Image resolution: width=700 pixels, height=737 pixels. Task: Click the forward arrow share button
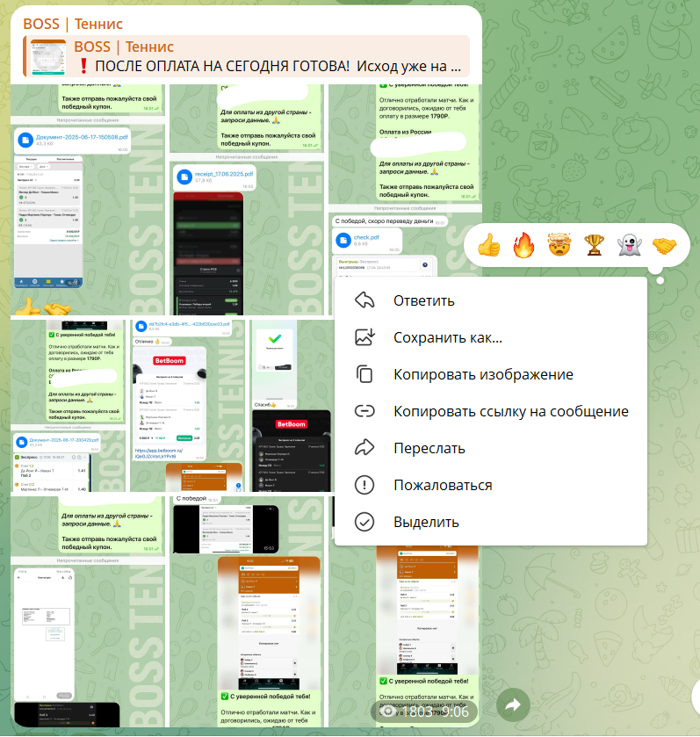pyautogui.click(x=514, y=704)
